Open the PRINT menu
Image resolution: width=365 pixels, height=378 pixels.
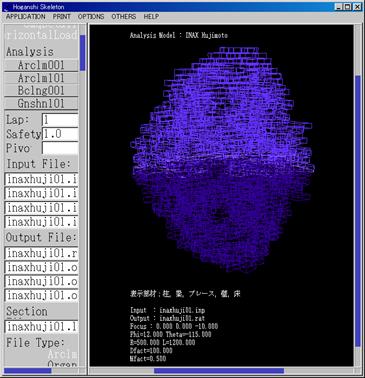[x=62, y=16]
